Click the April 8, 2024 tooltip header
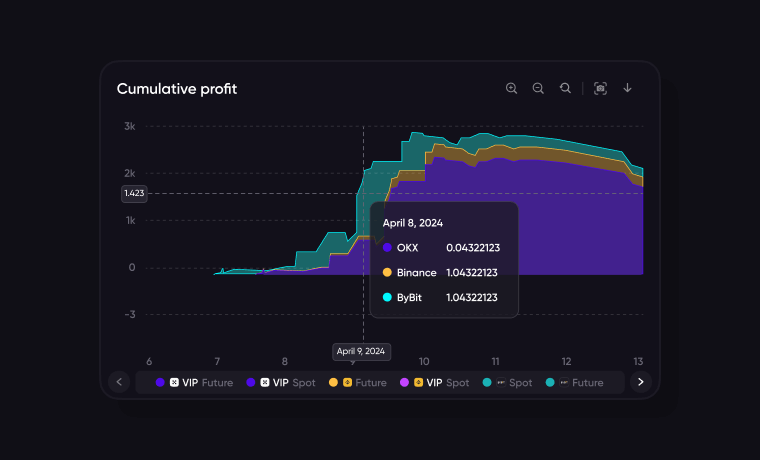760x460 pixels. click(x=413, y=223)
